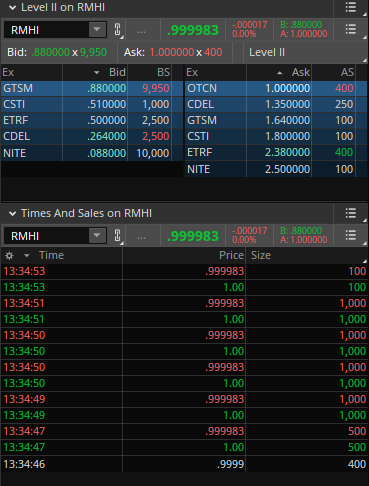Click ellipsis button in Times And Sales bar
This screenshot has height=486, width=369.
(141, 237)
